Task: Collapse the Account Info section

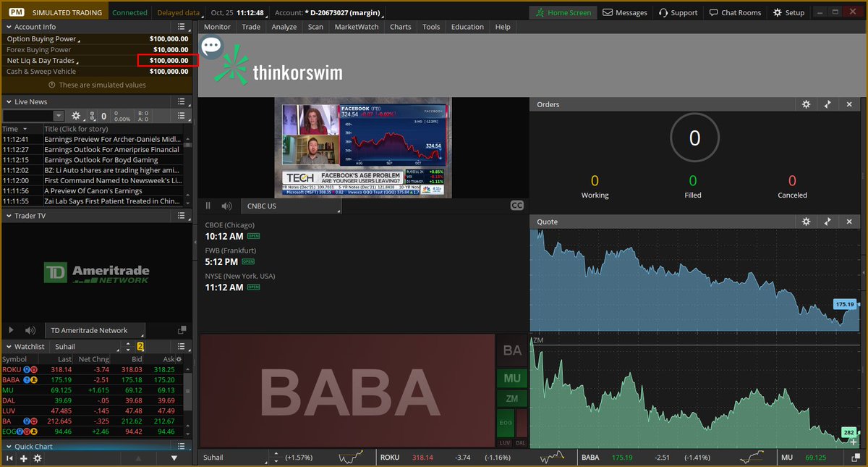Action: [8, 27]
